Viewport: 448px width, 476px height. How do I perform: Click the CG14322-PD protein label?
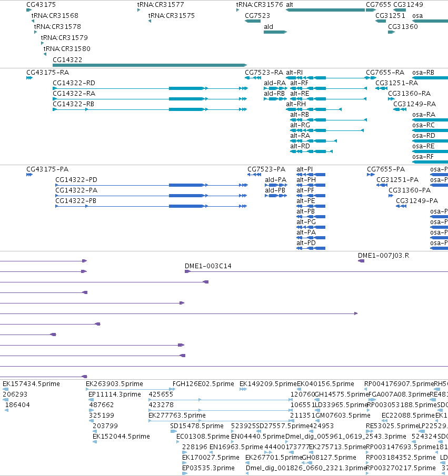tap(76, 180)
